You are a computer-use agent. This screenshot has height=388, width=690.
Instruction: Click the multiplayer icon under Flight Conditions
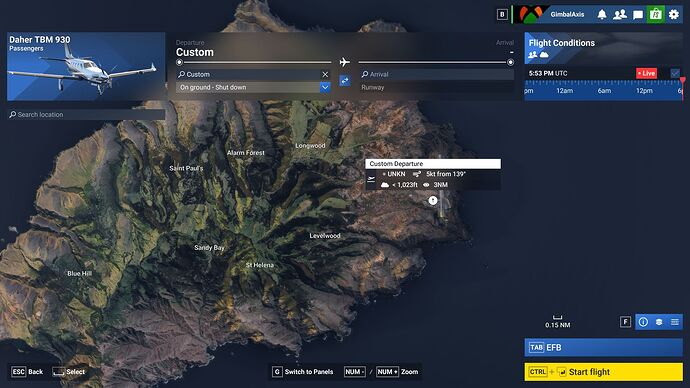(532, 55)
